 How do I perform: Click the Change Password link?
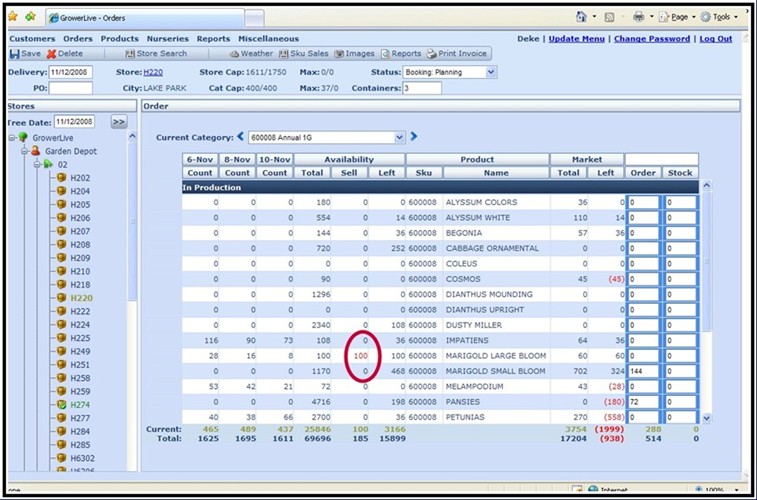[651, 39]
